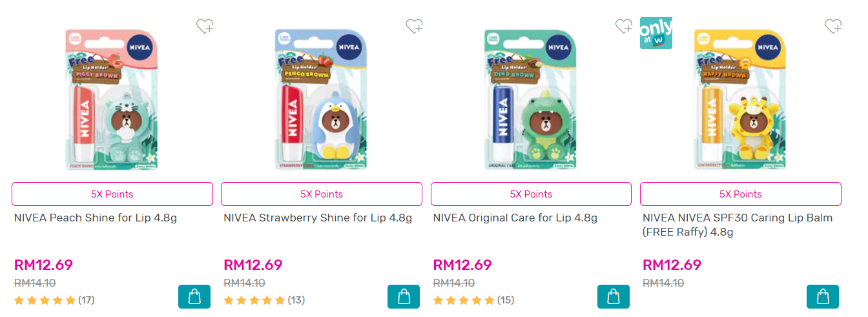Open NIVEA Peach Shine for Lip title
The image size is (868, 317).
[x=96, y=218]
